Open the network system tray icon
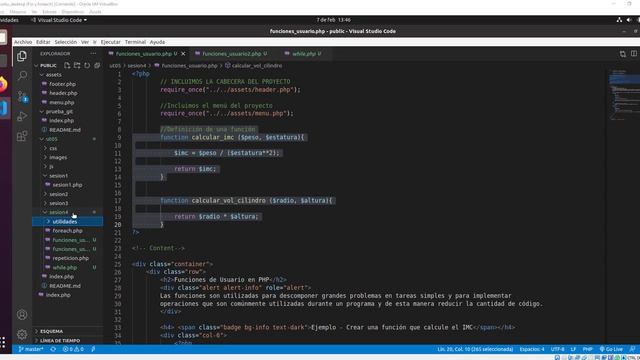The width and height of the screenshot is (640, 360). coord(619,20)
